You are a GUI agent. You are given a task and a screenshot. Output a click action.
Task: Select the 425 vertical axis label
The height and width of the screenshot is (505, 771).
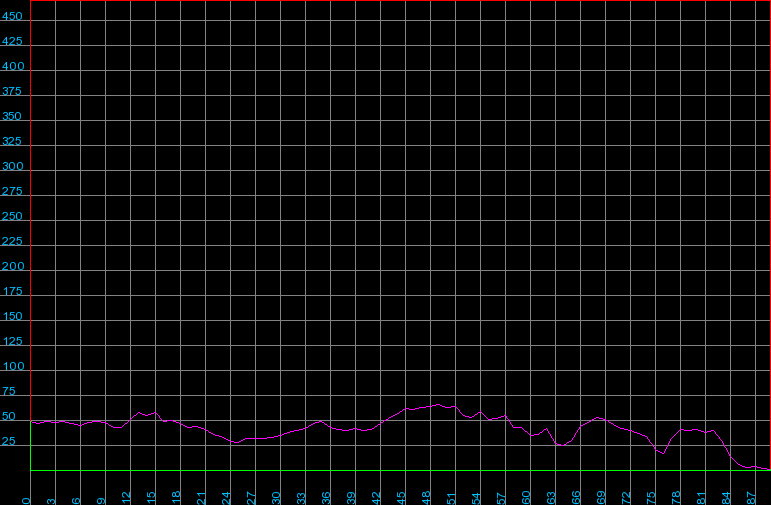(x=12, y=41)
